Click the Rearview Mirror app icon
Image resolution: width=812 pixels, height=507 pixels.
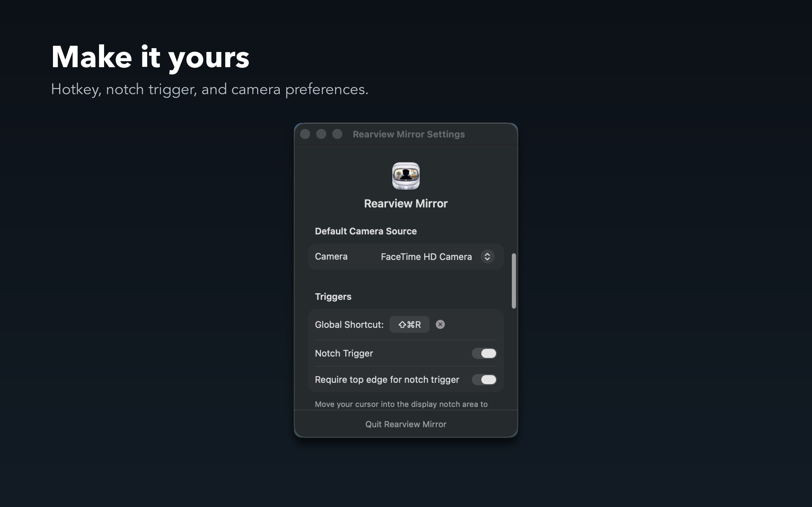point(406,176)
